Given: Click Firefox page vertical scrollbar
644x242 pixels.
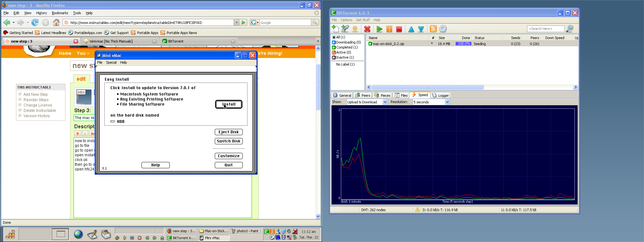Looking at the screenshot, I should tap(318, 87).
